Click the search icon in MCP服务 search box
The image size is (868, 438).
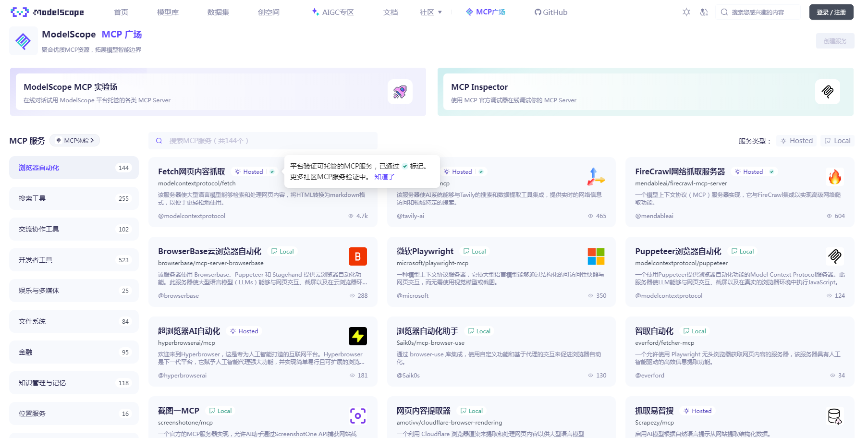pyautogui.click(x=159, y=141)
